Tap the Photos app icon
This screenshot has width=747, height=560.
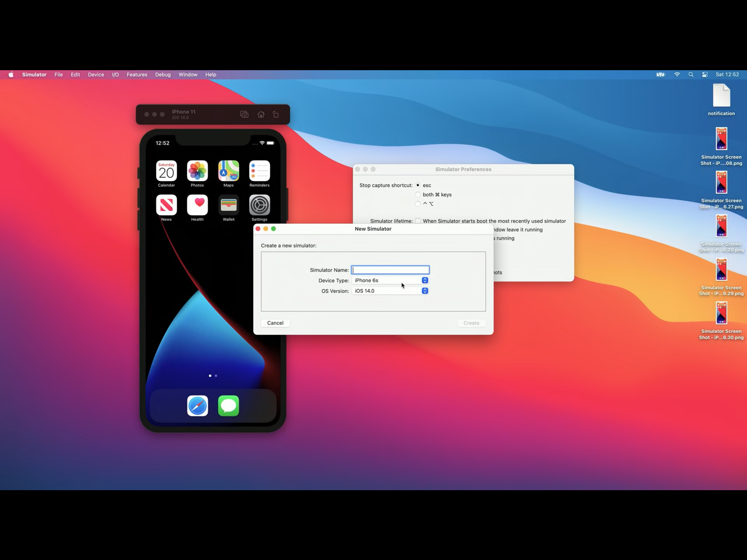(x=197, y=171)
